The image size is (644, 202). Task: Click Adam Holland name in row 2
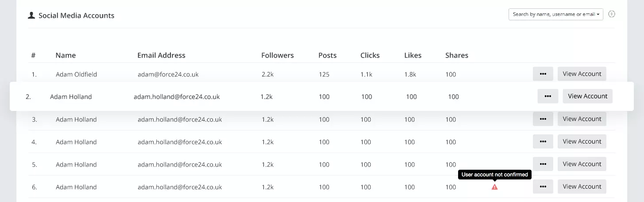pos(71,96)
